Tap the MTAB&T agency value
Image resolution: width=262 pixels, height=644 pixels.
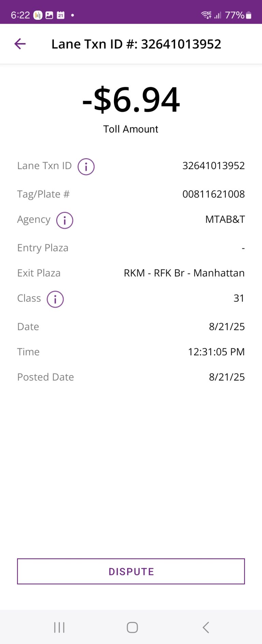coord(225,219)
